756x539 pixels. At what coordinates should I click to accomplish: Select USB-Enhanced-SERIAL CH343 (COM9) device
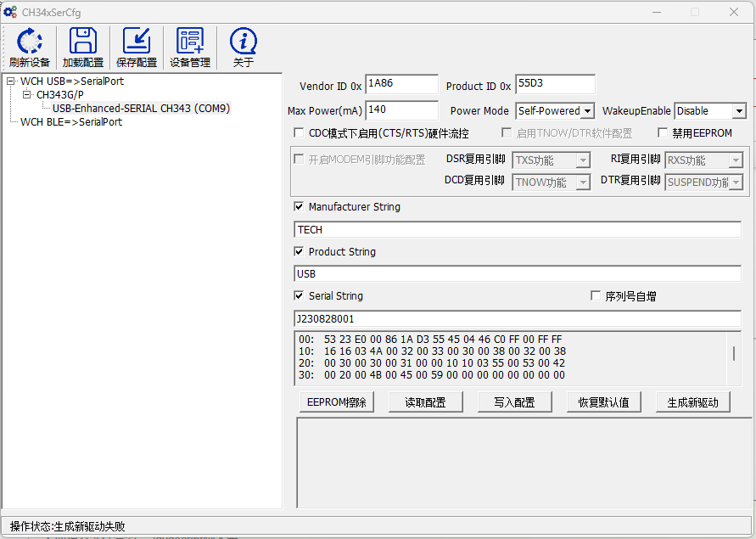pos(141,109)
